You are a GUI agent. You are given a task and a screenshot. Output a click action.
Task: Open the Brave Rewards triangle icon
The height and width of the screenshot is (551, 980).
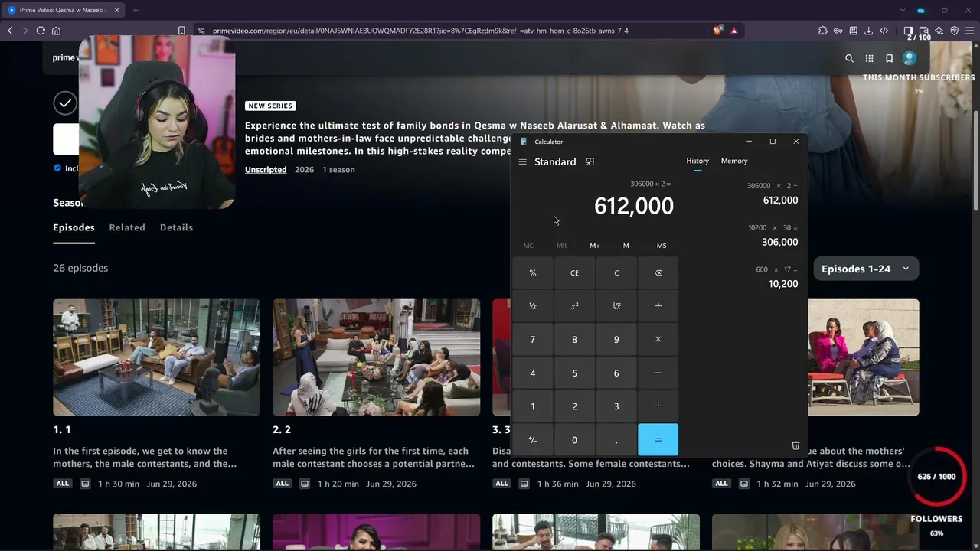(733, 31)
